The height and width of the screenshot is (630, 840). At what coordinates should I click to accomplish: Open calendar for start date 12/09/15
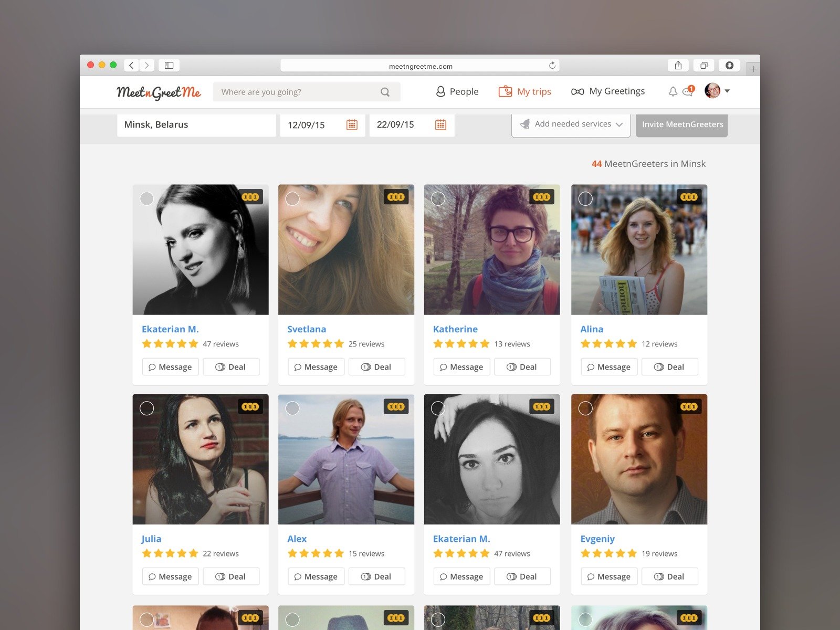(352, 124)
